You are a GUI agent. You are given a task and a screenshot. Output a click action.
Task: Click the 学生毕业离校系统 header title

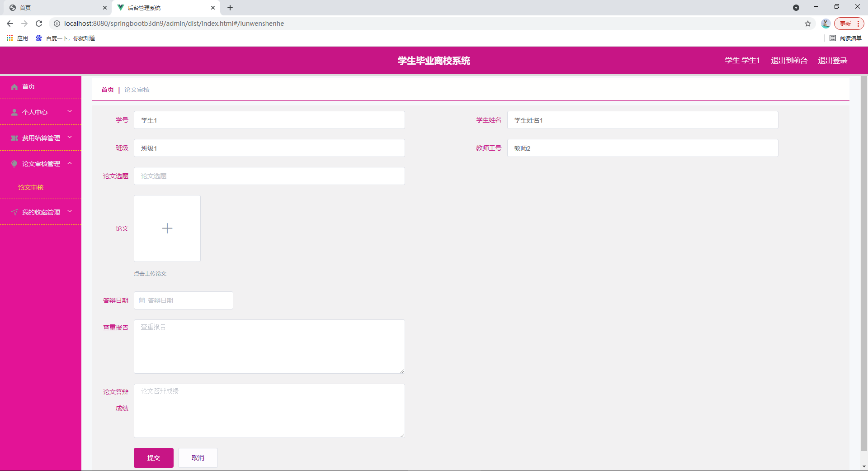434,61
